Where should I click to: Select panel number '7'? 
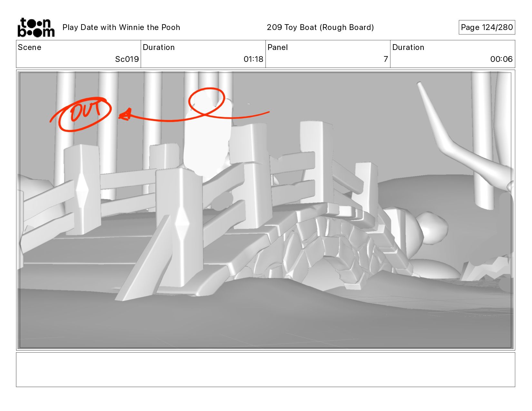386,59
